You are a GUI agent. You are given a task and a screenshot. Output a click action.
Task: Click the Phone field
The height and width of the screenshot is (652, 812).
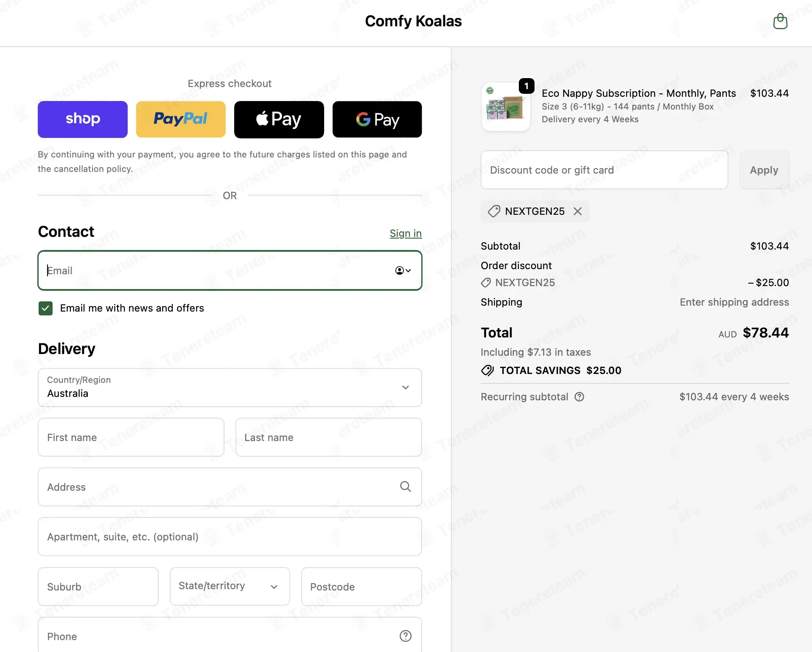pyautogui.click(x=230, y=635)
